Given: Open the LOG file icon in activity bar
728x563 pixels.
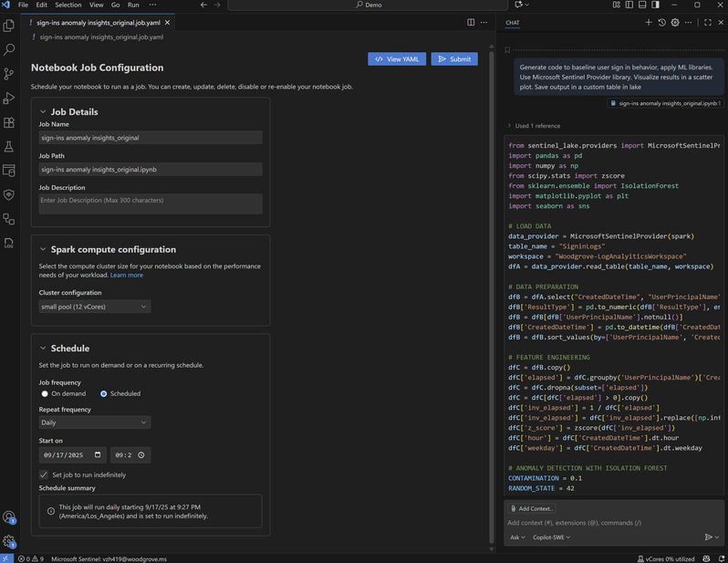Looking at the screenshot, I should 9,243.
